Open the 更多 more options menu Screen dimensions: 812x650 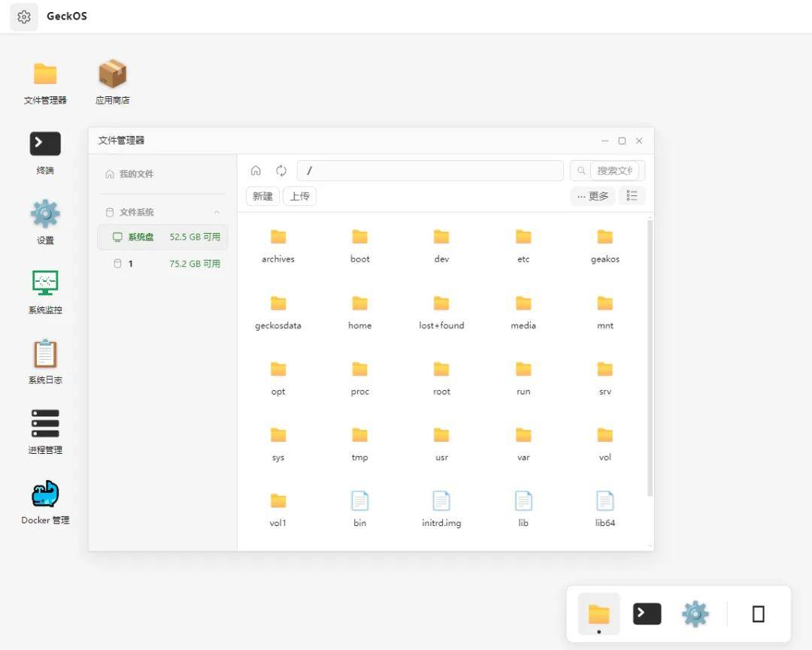click(593, 196)
